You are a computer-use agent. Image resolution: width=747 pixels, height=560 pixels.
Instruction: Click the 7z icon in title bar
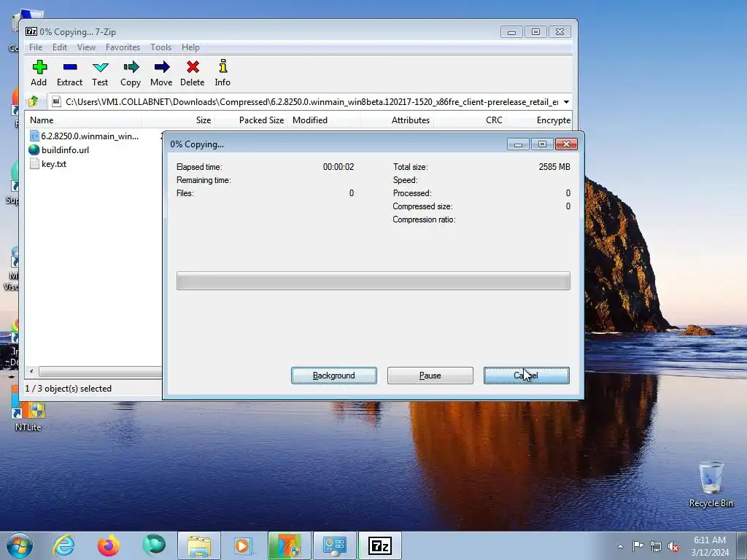pos(31,32)
